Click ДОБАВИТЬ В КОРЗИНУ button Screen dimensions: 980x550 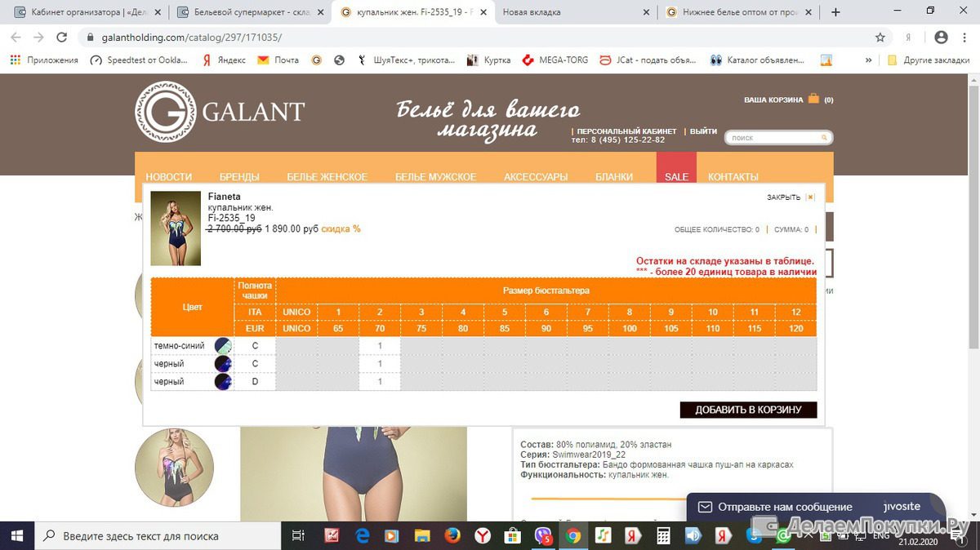(x=748, y=410)
